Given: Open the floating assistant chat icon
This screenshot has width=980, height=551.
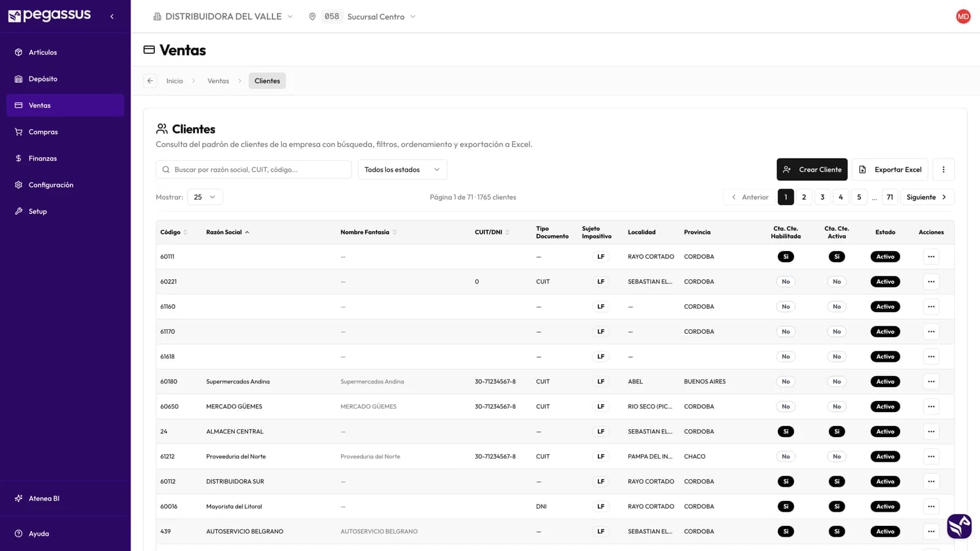Looking at the screenshot, I should (x=959, y=526).
